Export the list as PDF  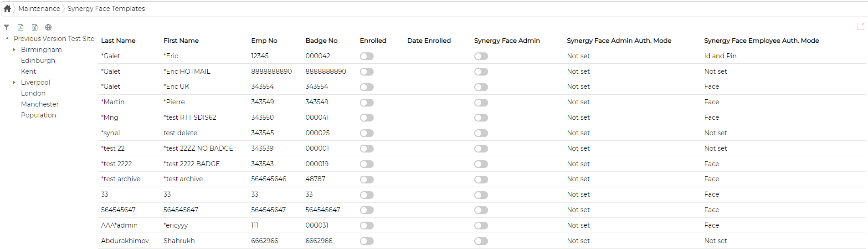coord(21,27)
